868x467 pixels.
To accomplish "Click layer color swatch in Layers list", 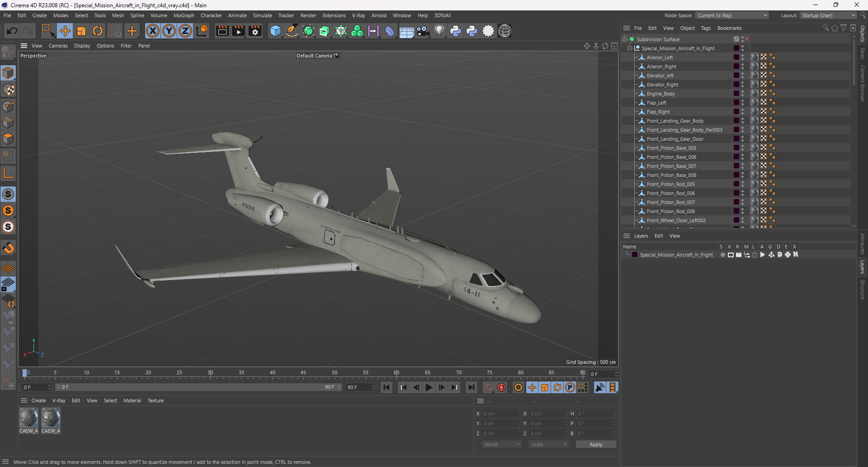I will click(635, 255).
